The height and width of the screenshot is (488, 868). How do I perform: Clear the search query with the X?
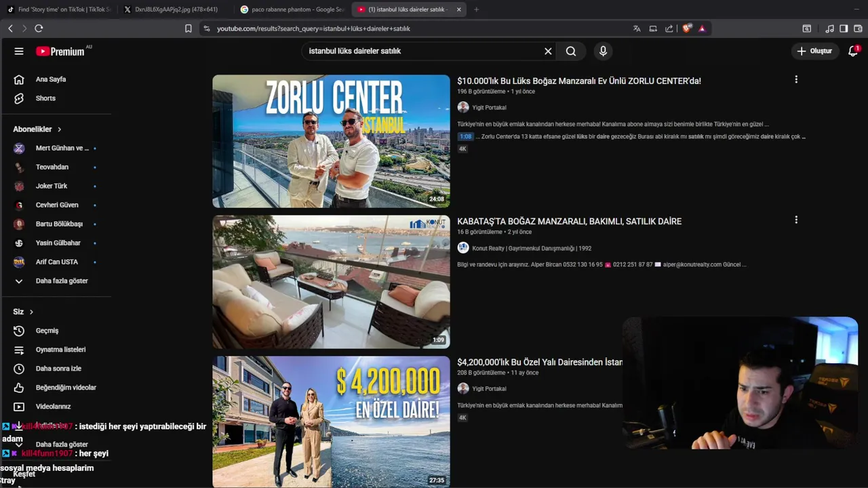(x=548, y=51)
